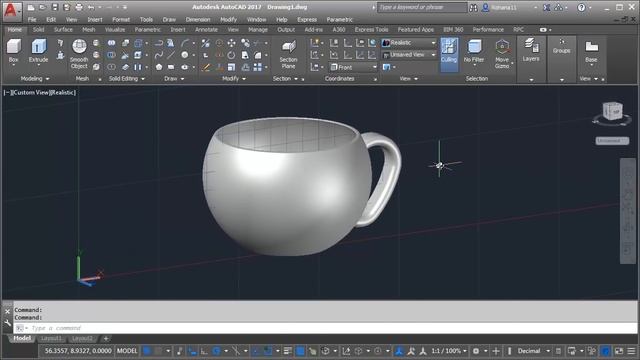Toggle transparency display in status bar
The image size is (640, 360).
300,351
